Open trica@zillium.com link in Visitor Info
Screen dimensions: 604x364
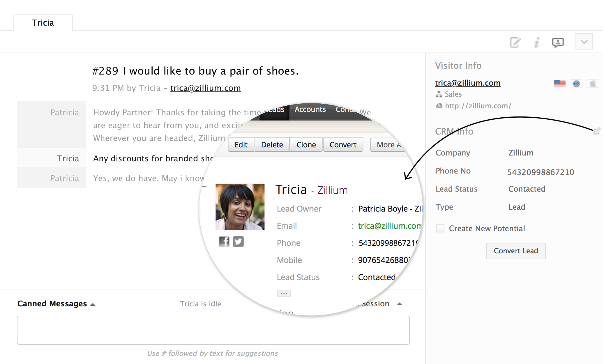[x=467, y=83]
